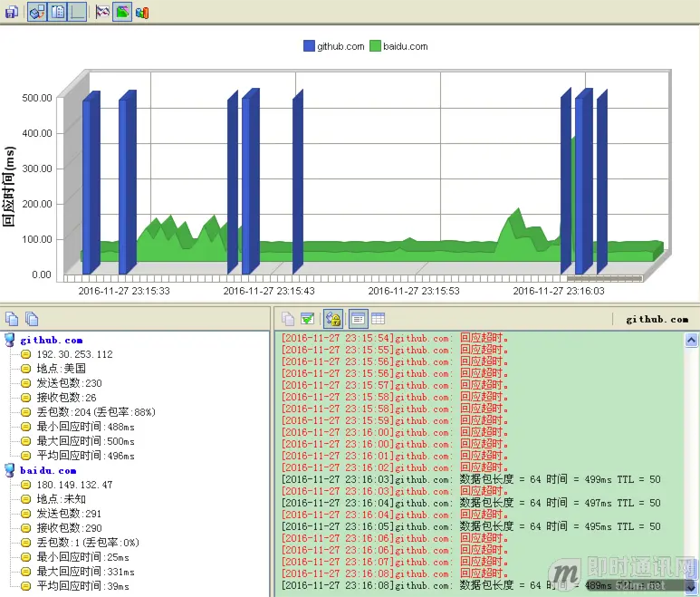Select the IP address 180.149.132.47 row
The image size is (700, 597).
tap(74, 485)
